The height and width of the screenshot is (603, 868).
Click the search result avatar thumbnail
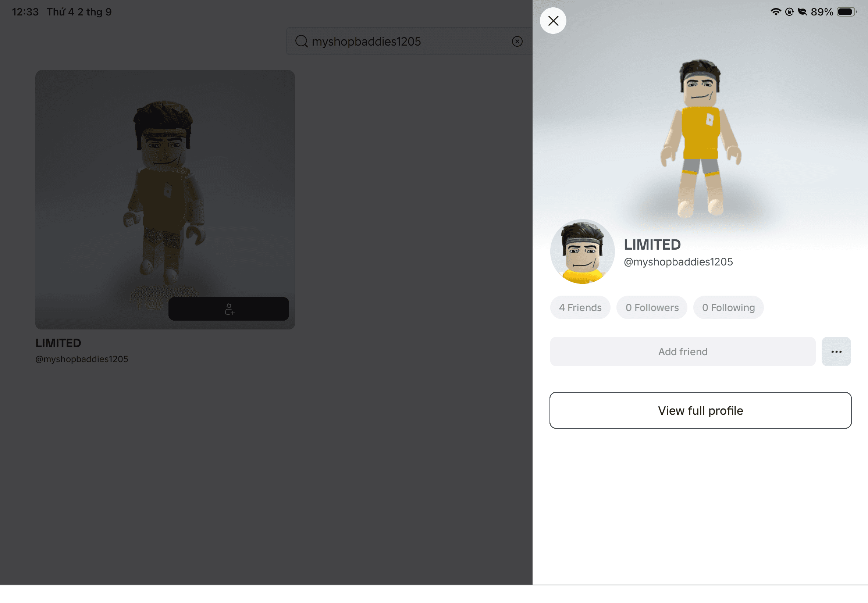coord(165,200)
